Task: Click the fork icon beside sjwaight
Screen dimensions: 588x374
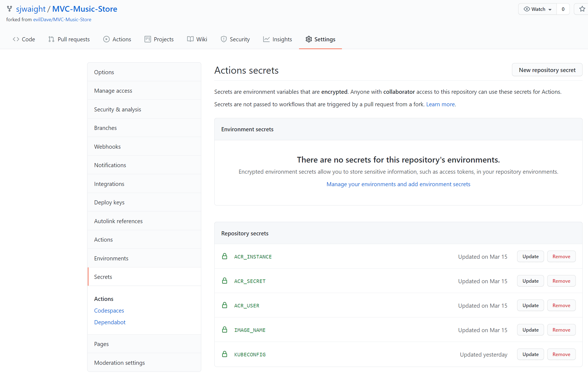Action: point(10,9)
